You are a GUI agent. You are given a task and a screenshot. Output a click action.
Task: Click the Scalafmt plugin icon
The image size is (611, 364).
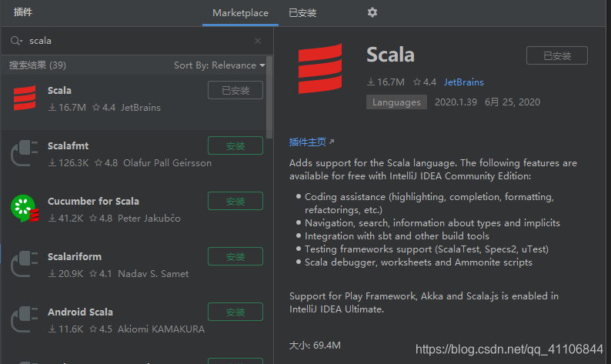pos(25,153)
